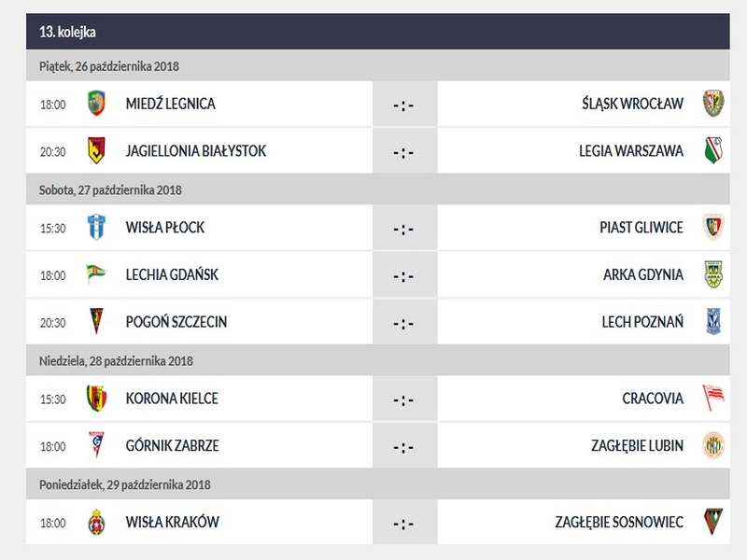Open the Korona Kielce team link
Viewport: 747px width, 560px height.
[172, 399]
